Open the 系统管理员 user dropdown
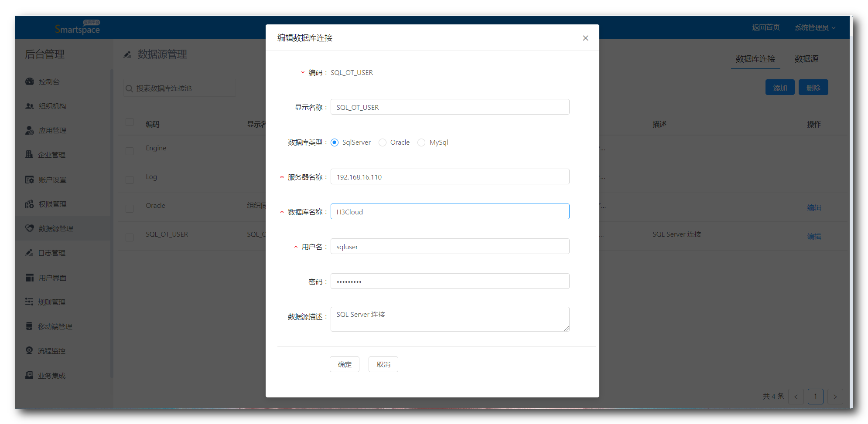868x424 pixels. [x=815, y=27]
